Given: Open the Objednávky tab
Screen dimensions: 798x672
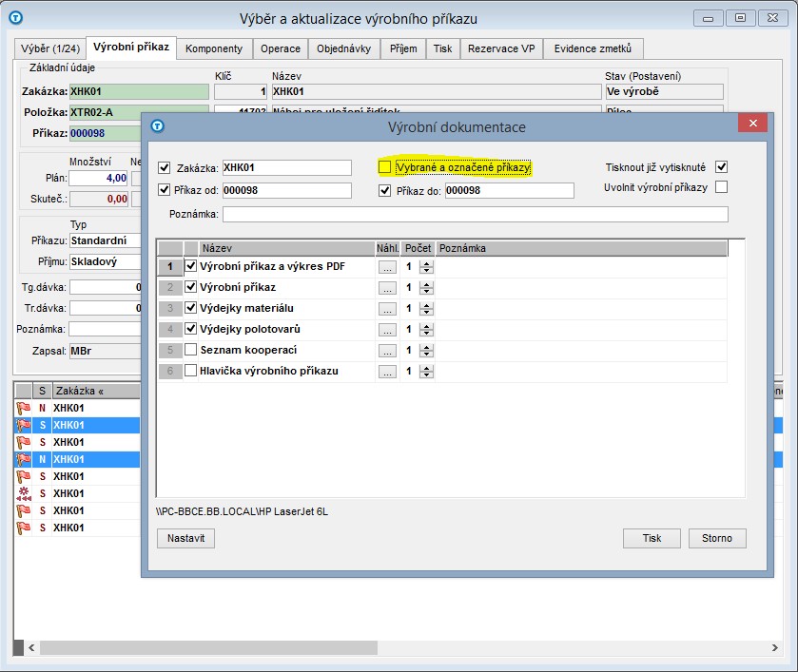Looking at the screenshot, I should click(x=343, y=48).
